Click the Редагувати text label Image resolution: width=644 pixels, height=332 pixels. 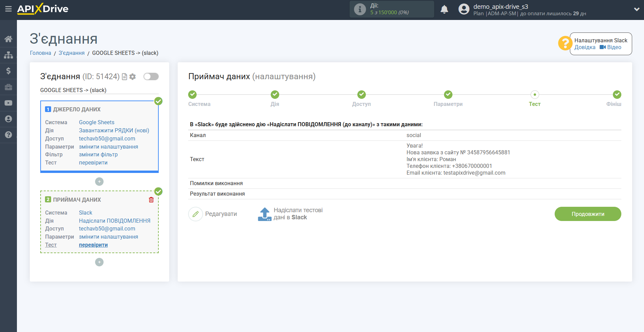point(221,214)
